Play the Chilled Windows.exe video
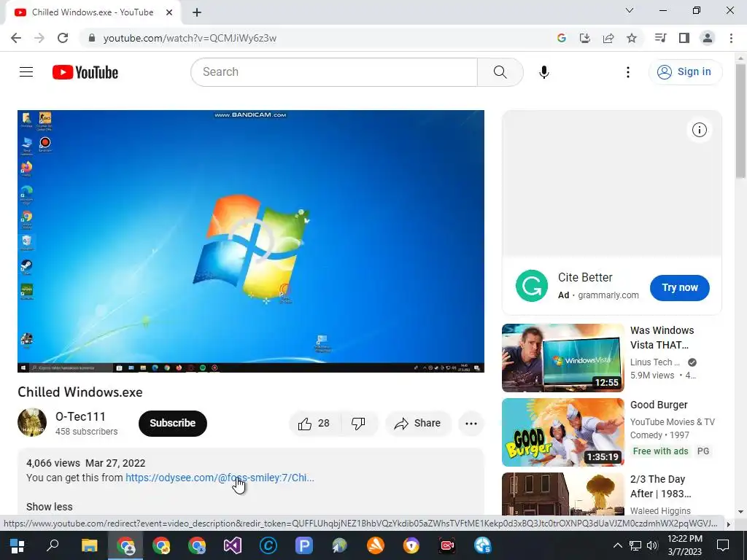The image size is (747, 560). (x=251, y=241)
